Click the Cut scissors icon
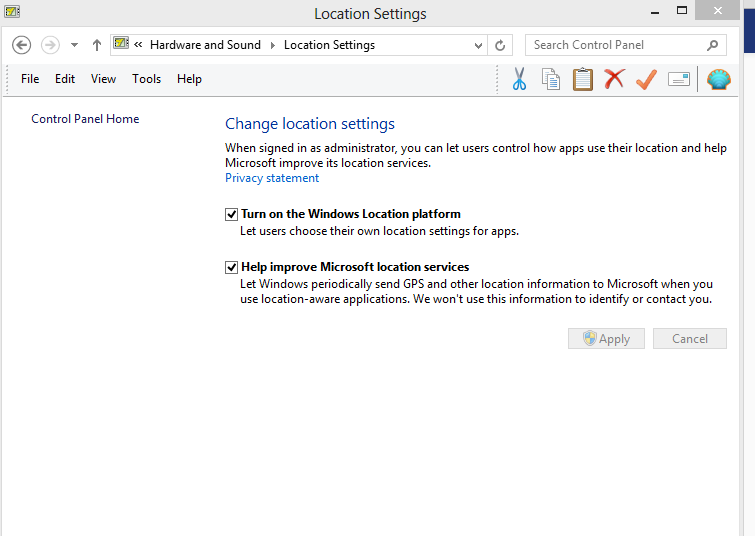The width and height of the screenshot is (755, 536). point(519,79)
